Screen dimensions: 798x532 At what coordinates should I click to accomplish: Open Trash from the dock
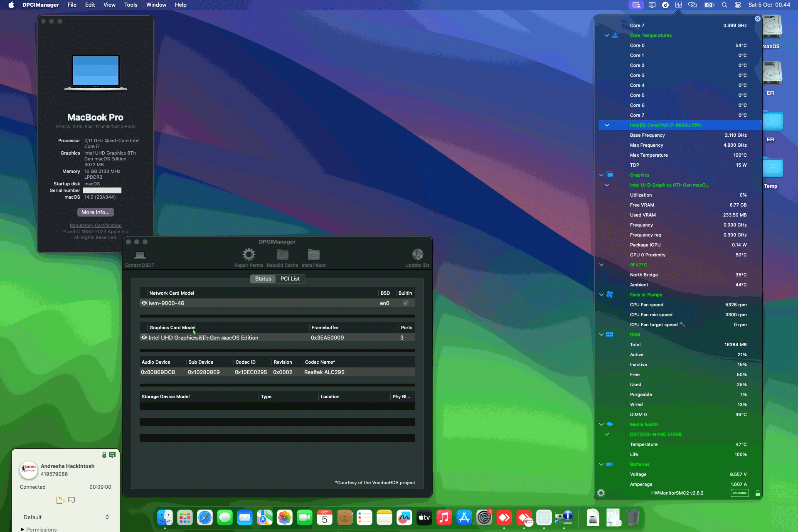click(633, 517)
